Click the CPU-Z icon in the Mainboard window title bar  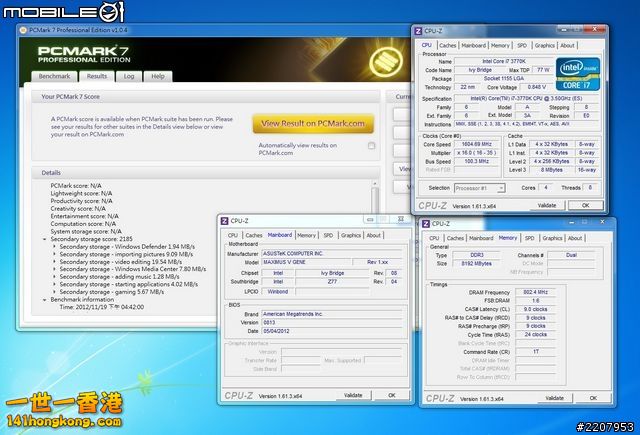click(226, 221)
